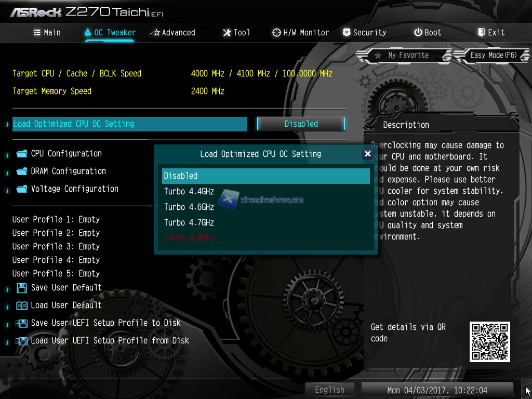Viewport: 532px width, 399px height.
Task: Click Save UEFI Setup Profile to Disk icon
Action: pyautogui.click(x=22, y=323)
